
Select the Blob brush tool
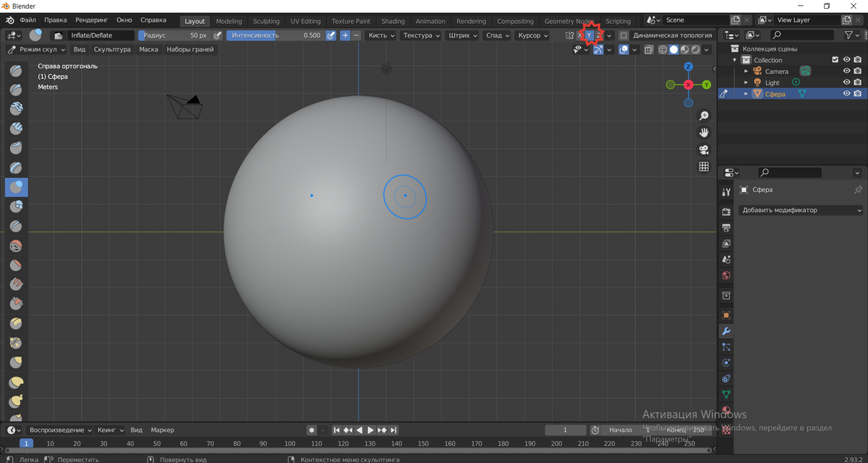tap(16, 207)
